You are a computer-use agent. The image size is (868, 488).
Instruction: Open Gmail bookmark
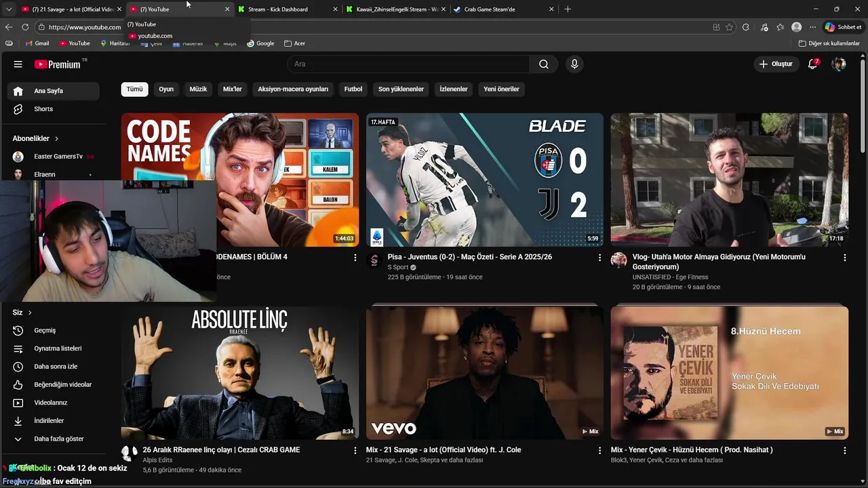click(x=37, y=43)
